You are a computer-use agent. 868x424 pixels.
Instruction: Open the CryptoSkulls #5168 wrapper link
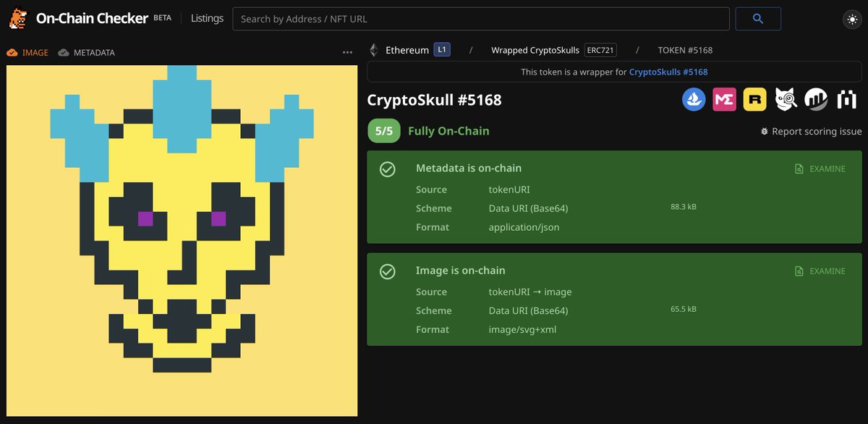click(x=668, y=72)
